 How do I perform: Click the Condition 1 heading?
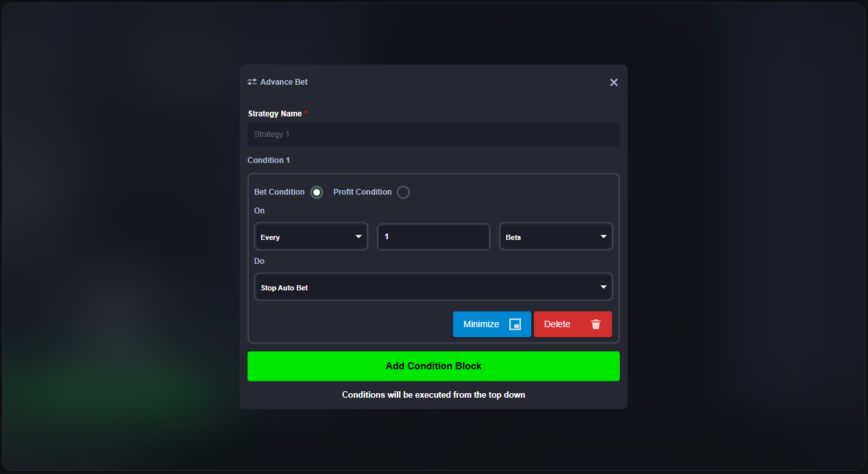[x=269, y=160]
